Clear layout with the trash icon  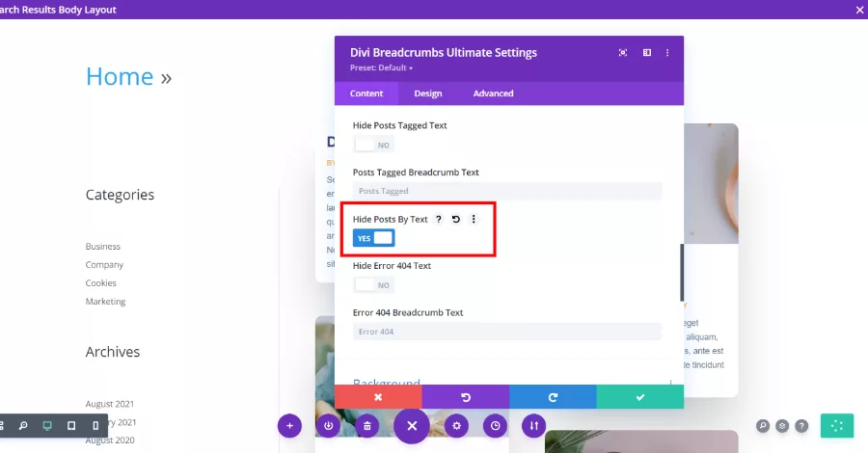click(367, 426)
